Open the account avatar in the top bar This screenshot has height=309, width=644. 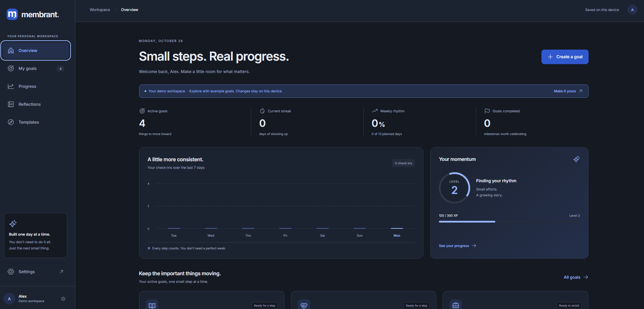[632, 10]
